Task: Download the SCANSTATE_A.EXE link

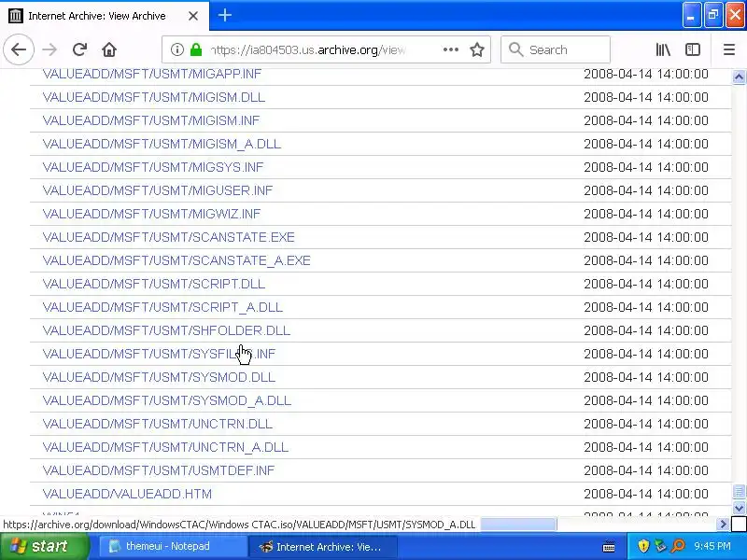Action: 176,260
